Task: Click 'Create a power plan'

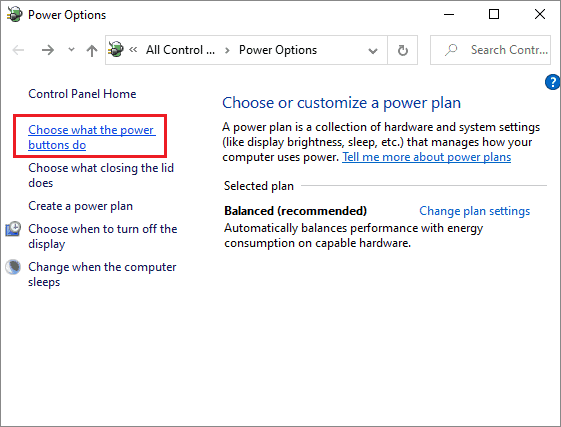Action: click(81, 206)
